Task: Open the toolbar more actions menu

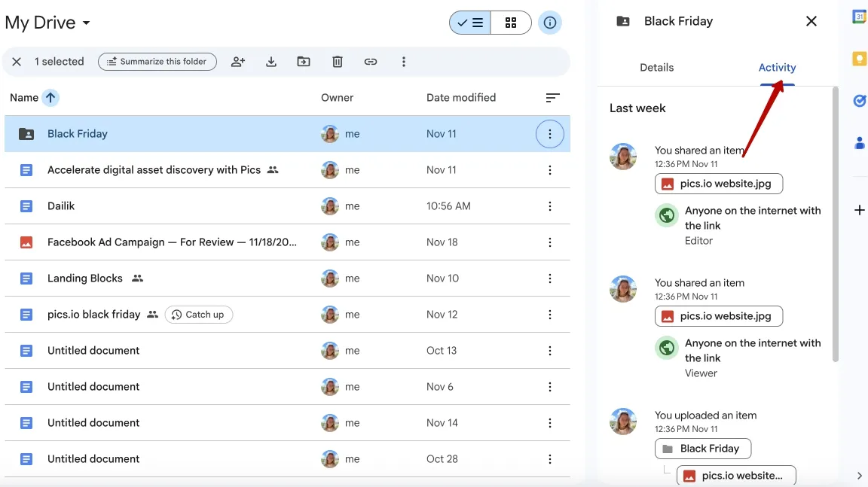Action: pos(404,61)
